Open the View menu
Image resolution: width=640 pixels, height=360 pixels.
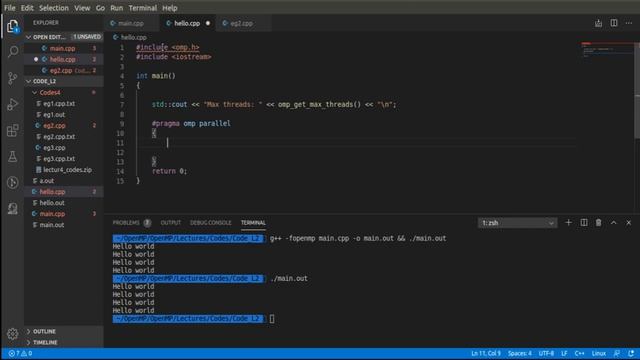click(x=82, y=8)
